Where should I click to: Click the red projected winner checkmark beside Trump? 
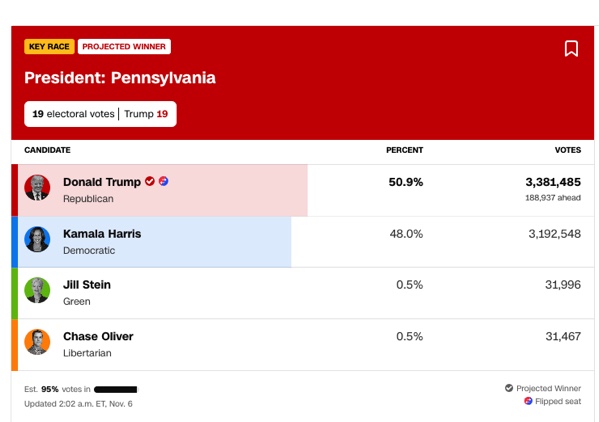(x=150, y=181)
